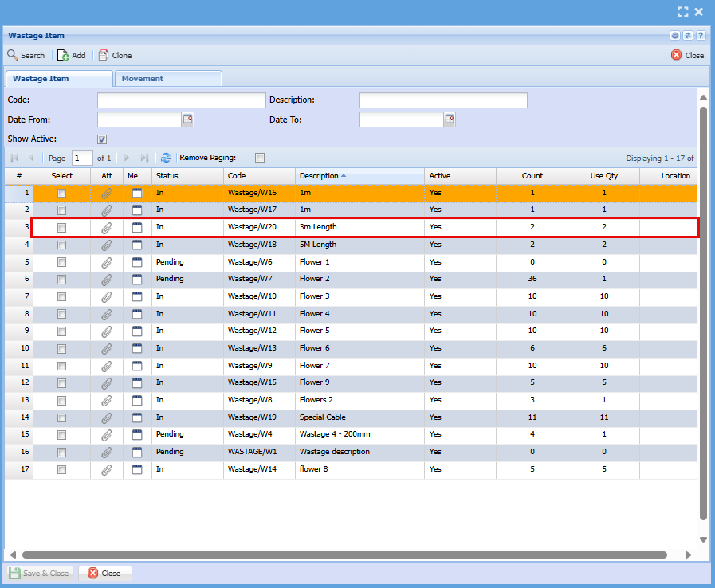Tick Select checkbox for Flower 3 row
This screenshot has width=715, height=588.
click(61, 296)
